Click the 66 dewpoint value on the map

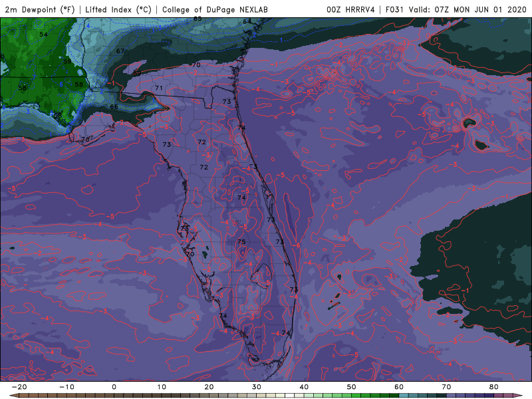click(114, 106)
